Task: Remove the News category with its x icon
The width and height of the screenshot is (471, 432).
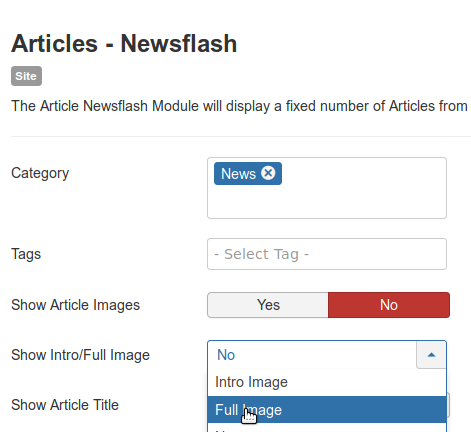Action: (268, 173)
